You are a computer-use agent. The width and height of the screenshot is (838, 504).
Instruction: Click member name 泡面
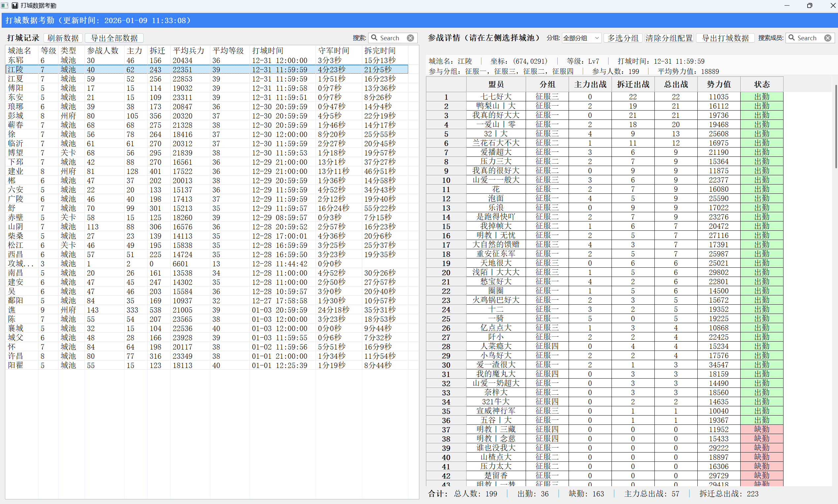pos(496,198)
